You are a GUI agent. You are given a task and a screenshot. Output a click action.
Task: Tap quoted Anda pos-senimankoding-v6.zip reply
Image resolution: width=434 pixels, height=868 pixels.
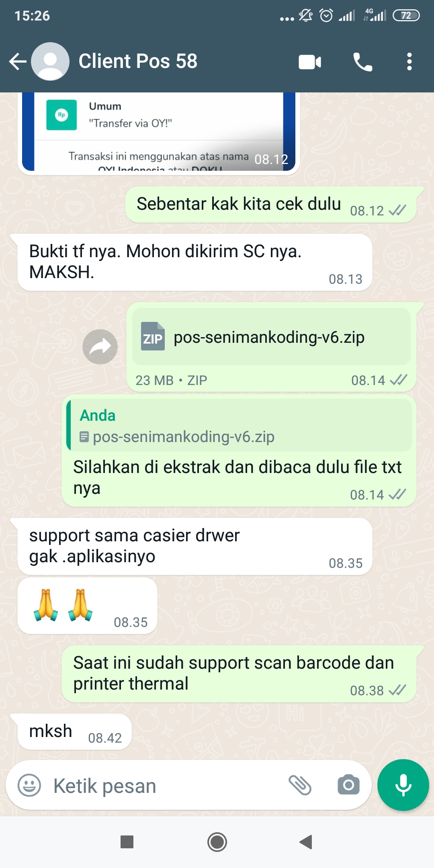tap(240, 425)
